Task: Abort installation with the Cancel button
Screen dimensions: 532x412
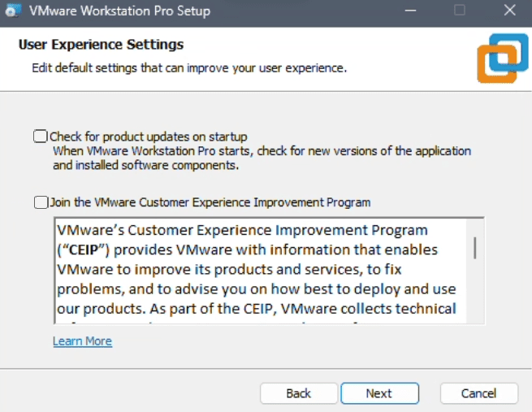Action: (x=478, y=393)
